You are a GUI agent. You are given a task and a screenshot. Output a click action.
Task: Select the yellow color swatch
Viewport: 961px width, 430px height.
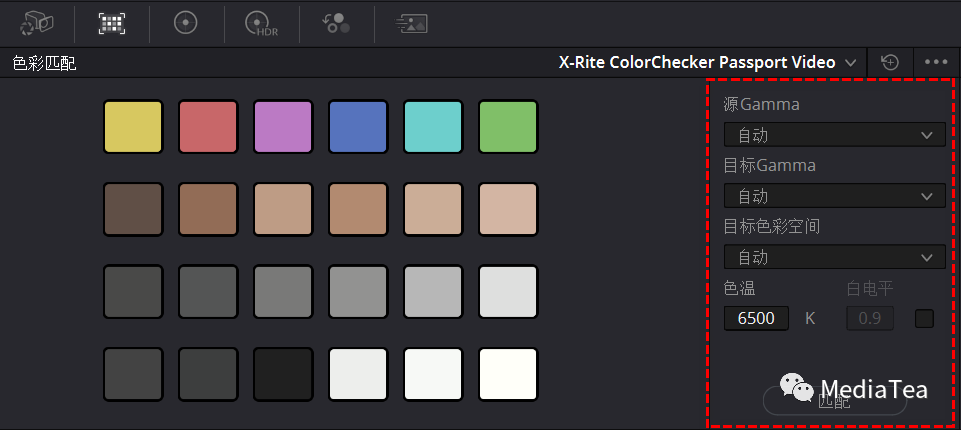point(133,127)
